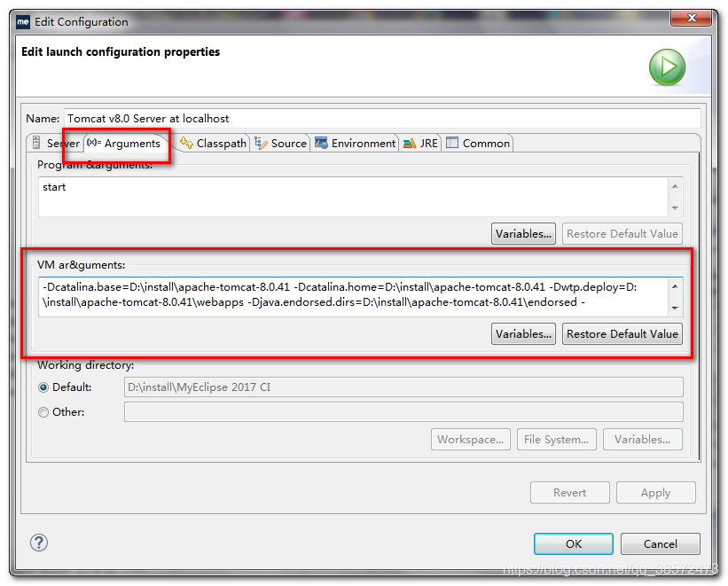728x586 pixels.
Task: Open the Common tab
Action: [x=478, y=143]
